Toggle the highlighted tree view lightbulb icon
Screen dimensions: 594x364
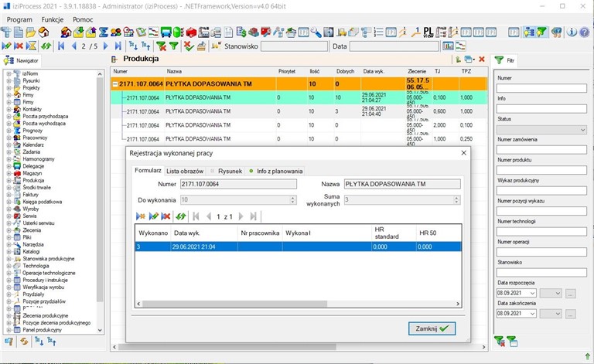point(529,32)
